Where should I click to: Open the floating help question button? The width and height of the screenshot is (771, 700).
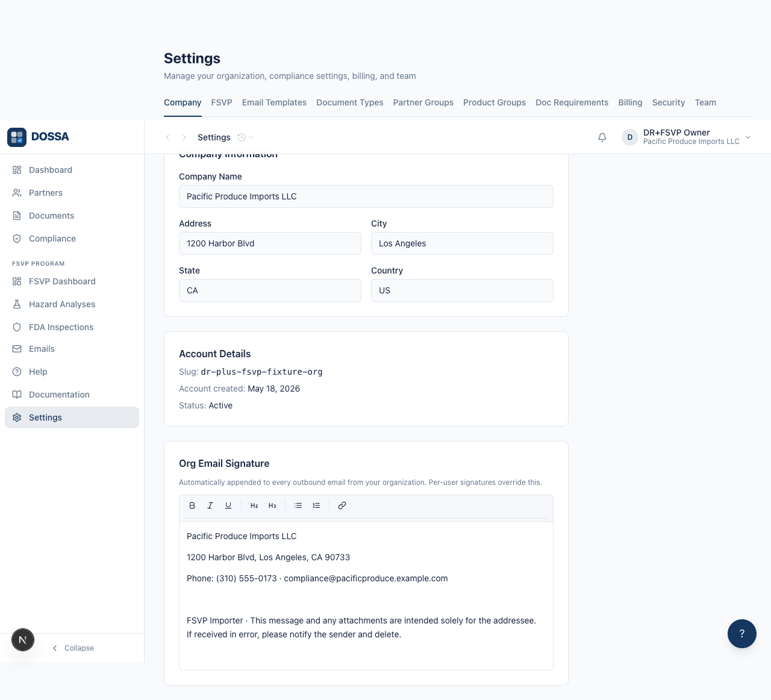tap(742, 634)
